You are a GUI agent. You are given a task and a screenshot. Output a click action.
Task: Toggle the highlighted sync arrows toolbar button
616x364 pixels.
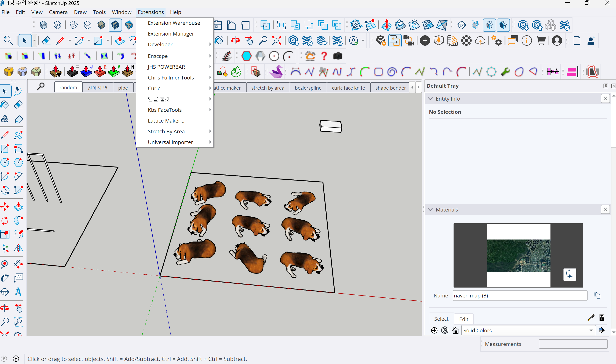pos(395,41)
